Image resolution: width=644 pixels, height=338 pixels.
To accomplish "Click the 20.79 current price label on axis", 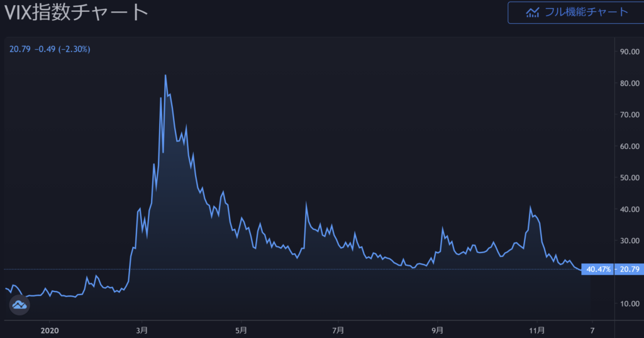I will (630, 270).
